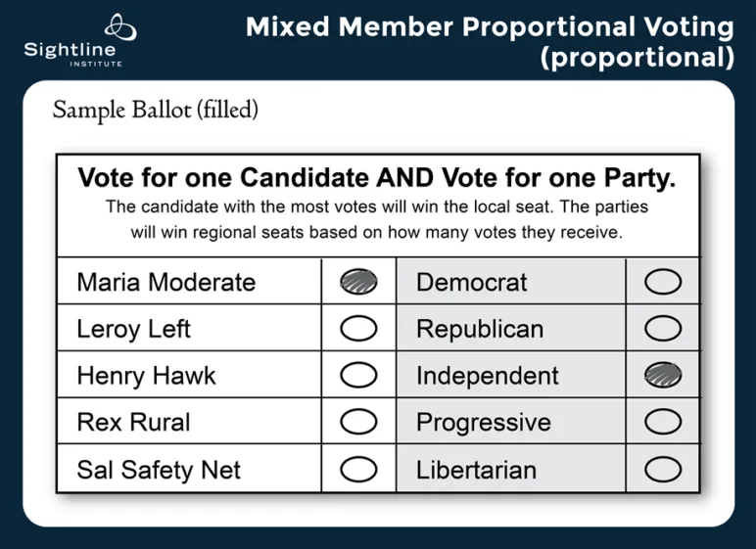Click the Sightline Institute logo
Image resolution: width=756 pixels, height=549 pixels.
(x=69, y=39)
